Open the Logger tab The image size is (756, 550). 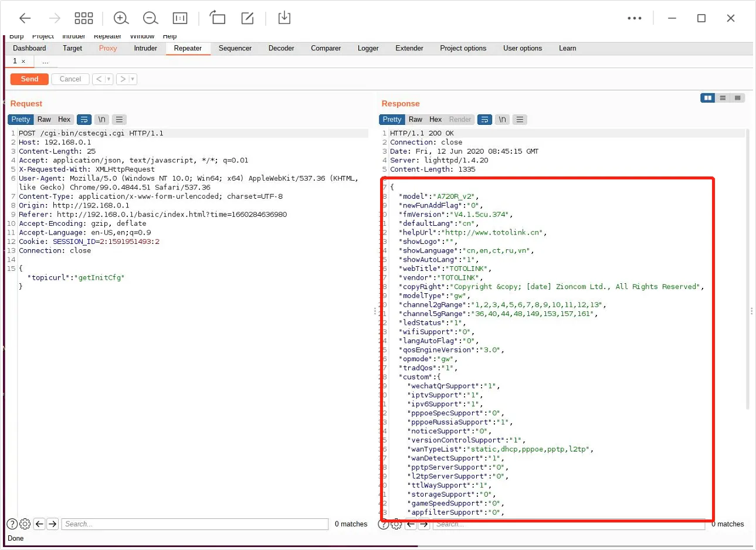coord(368,49)
